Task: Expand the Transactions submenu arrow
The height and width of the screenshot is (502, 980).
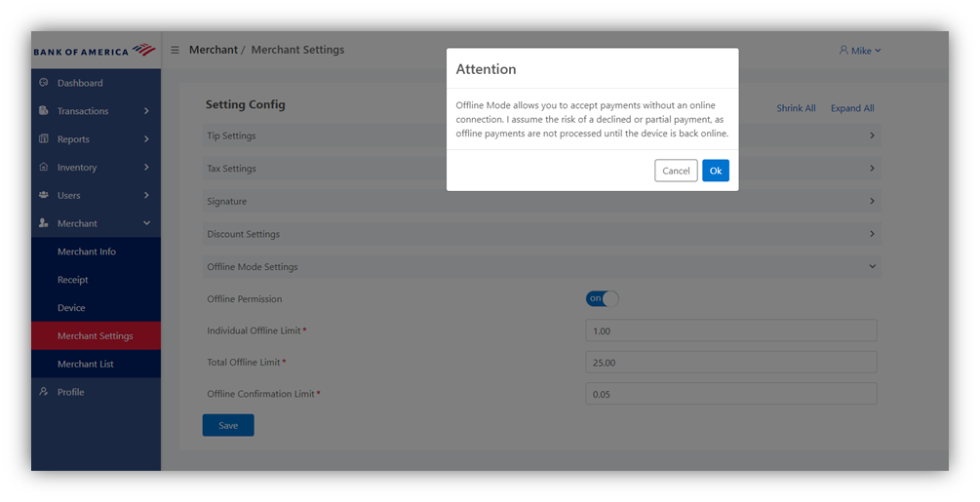Action: point(146,110)
